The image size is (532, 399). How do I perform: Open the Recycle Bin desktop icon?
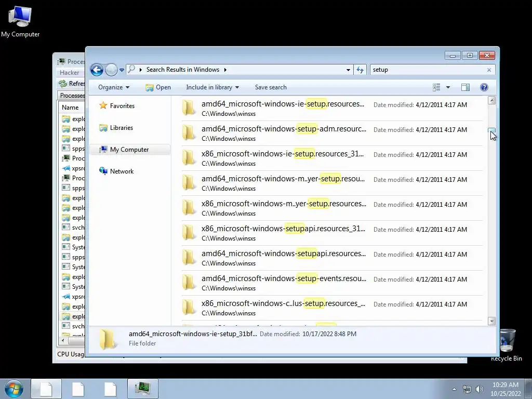[507, 345]
